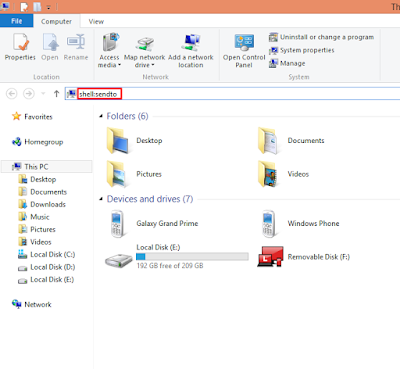Screen dimensions: 400x369
Task: Select the Windows Phone device icon
Action: point(268,224)
